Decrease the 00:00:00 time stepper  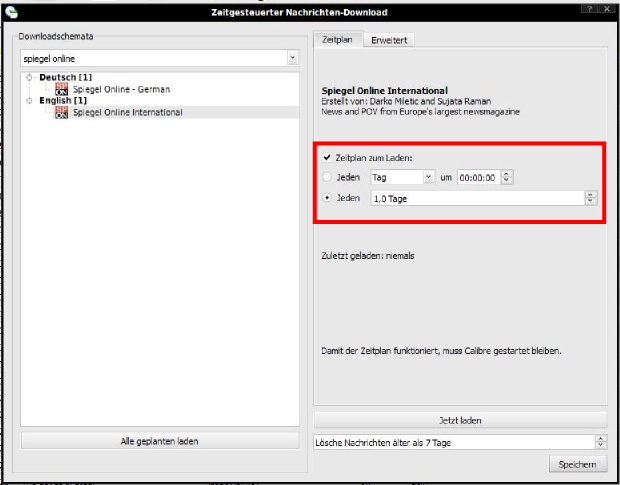(x=507, y=181)
